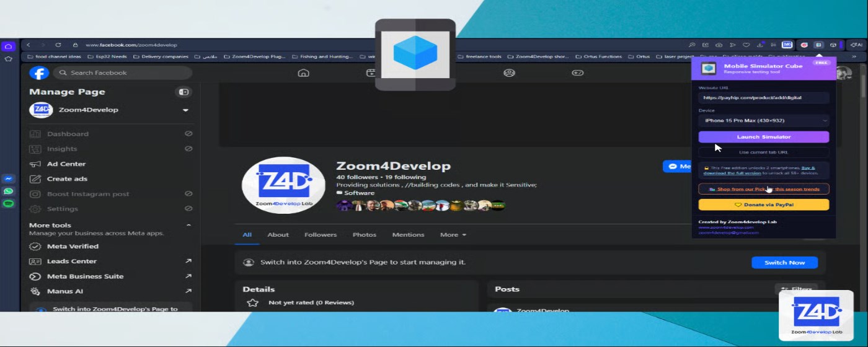Screen dimensions: 868x347
Task: Click Shop from our Picks banner
Action: 763,189
